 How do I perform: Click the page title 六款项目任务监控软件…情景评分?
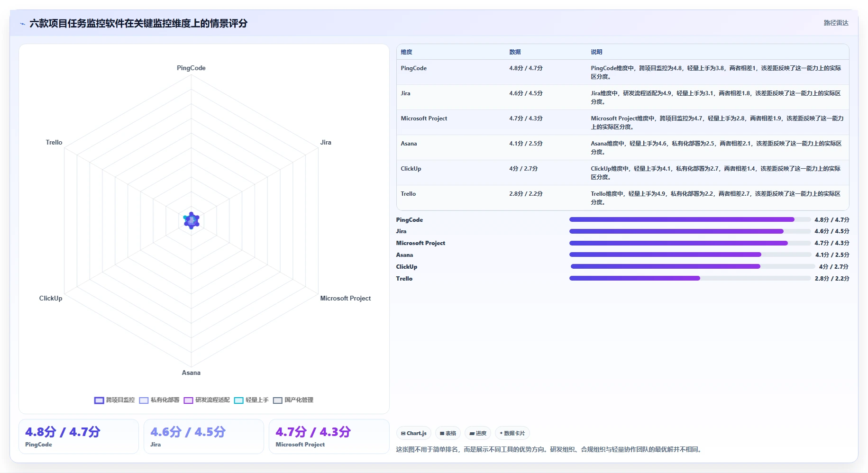(138, 23)
